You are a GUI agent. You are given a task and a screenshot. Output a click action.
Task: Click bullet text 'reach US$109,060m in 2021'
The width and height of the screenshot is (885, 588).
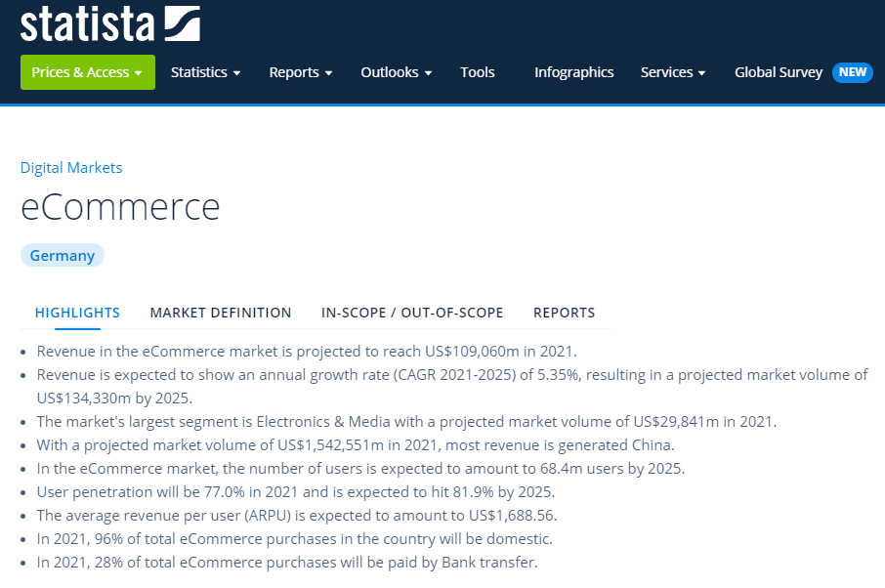click(480, 351)
